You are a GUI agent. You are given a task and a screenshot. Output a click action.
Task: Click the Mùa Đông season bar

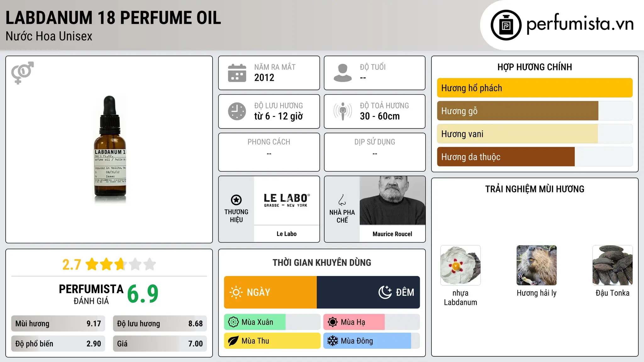(x=371, y=341)
